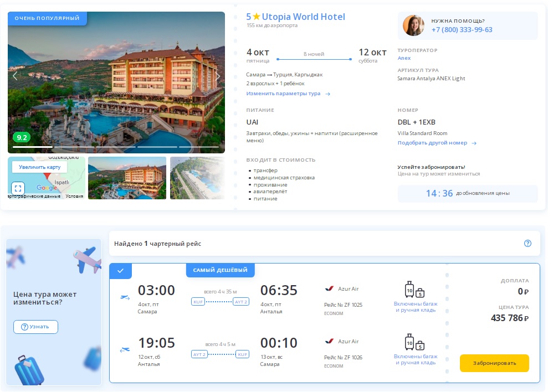Click baggage icon on flight ZF 1026
The image size is (548, 392).
(414, 342)
